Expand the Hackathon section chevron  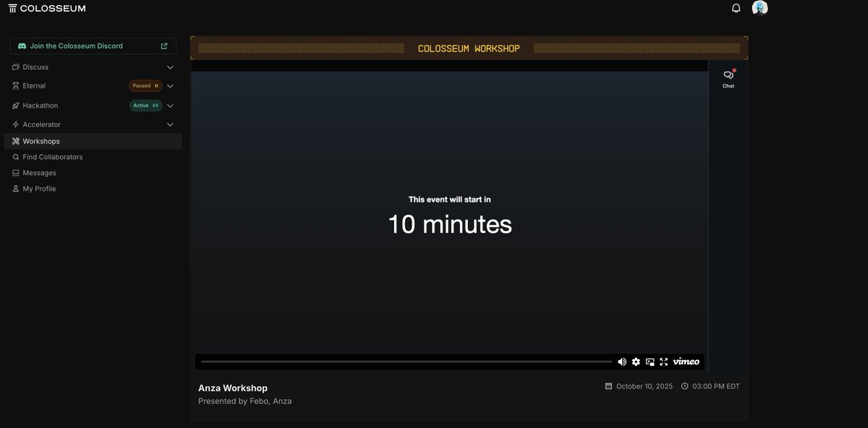(171, 106)
